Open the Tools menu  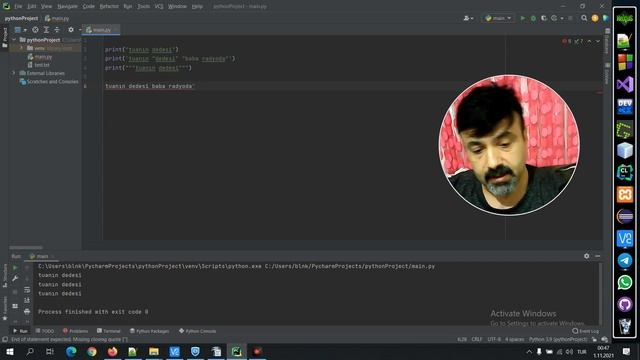click(x=143, y=7)
